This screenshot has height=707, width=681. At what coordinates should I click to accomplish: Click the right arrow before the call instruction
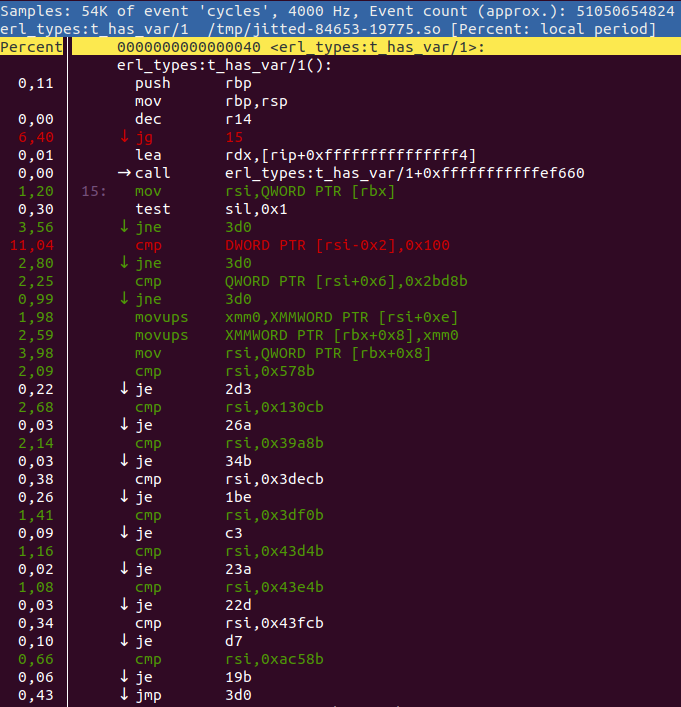[x=124, y=173]
